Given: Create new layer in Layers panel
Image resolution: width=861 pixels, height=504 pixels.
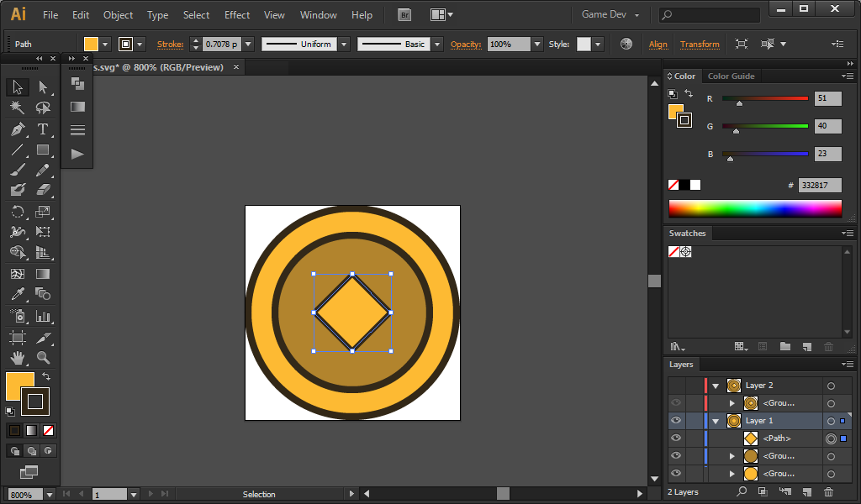Looking at the screenshot, I should coord(806,491).
